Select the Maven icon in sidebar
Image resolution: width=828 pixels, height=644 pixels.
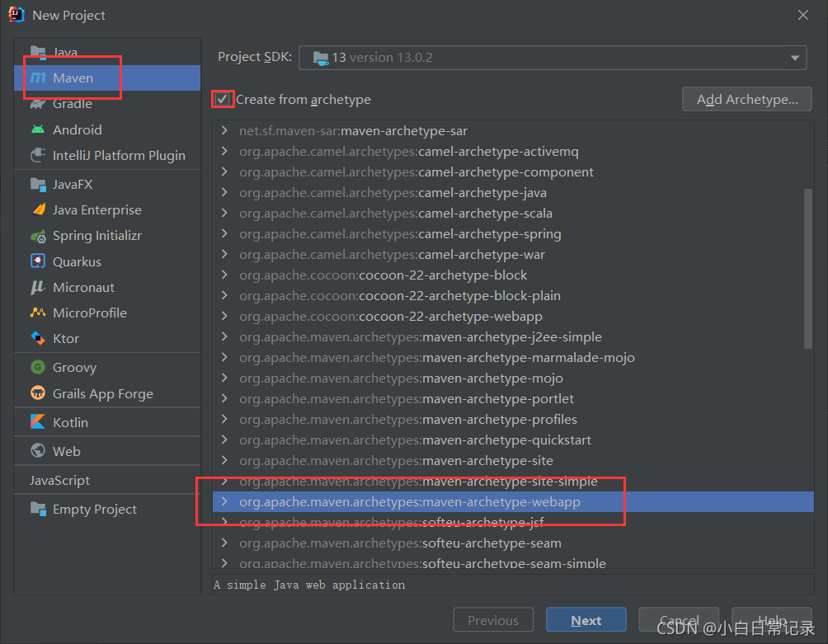point(38,78)
